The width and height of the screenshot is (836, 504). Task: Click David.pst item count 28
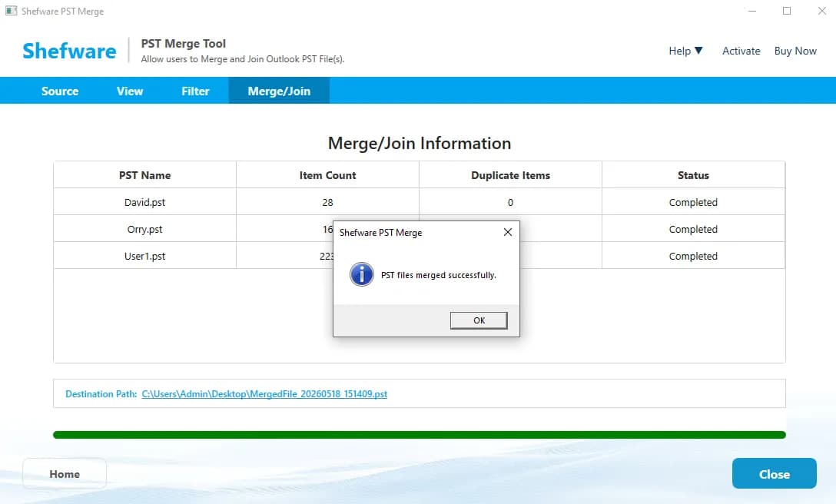327,202
